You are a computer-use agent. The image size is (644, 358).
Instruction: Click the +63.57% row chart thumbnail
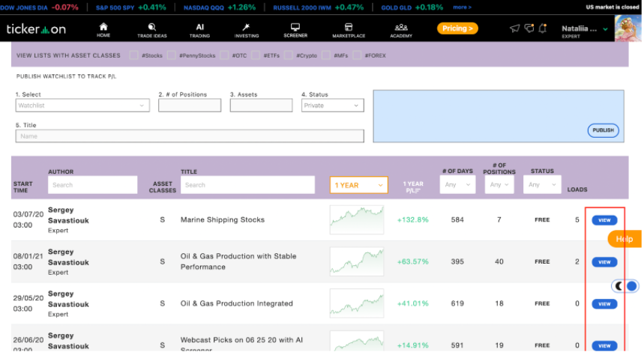pos(357,261)
